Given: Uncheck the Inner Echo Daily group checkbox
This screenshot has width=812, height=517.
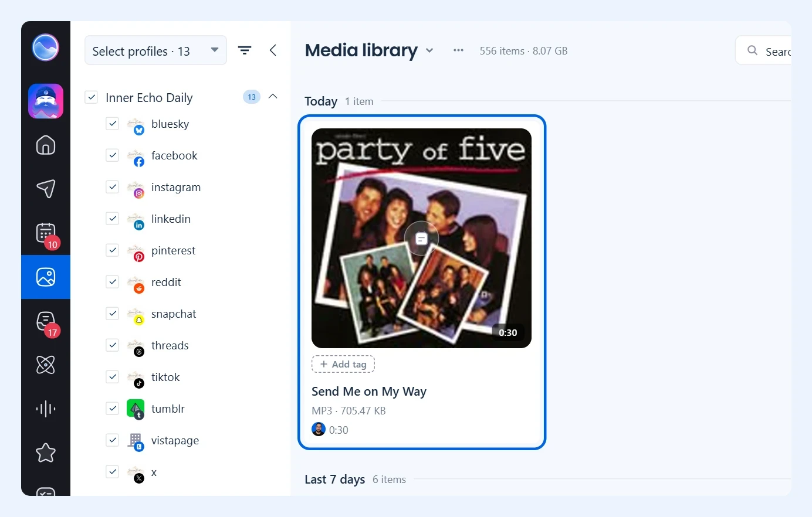Looking at the screenshot, I should pyautogui.click(x=91, y=97).
